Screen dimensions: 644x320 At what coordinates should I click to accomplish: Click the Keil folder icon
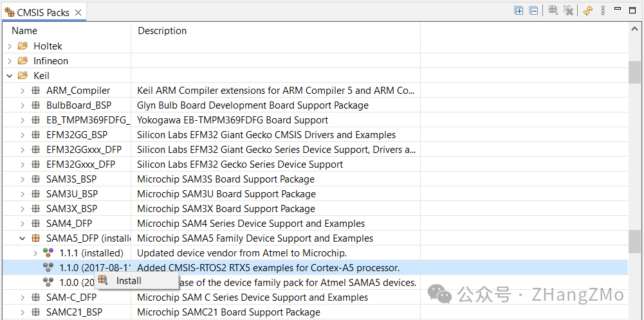coord(23,75)
